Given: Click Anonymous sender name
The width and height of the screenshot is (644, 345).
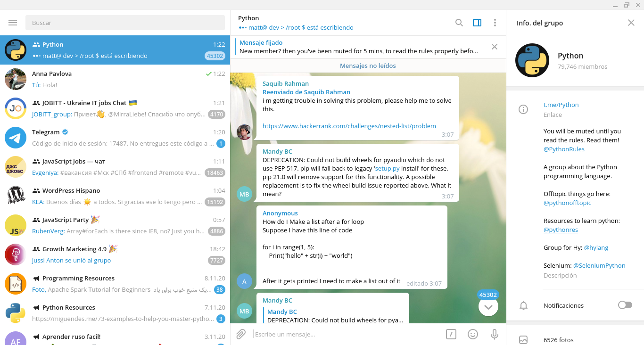Looking at the screenshot, I should pyautogui.click(x=280, y=213).
